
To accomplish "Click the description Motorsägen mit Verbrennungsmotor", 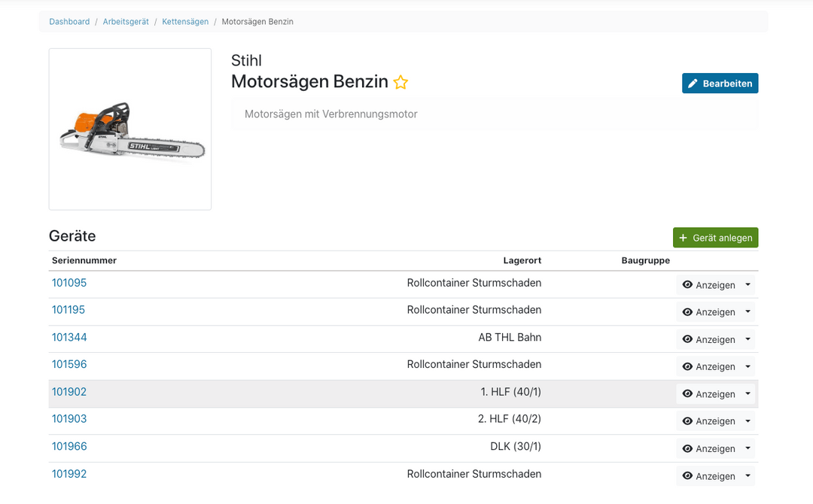I will (x=330, y=114).
